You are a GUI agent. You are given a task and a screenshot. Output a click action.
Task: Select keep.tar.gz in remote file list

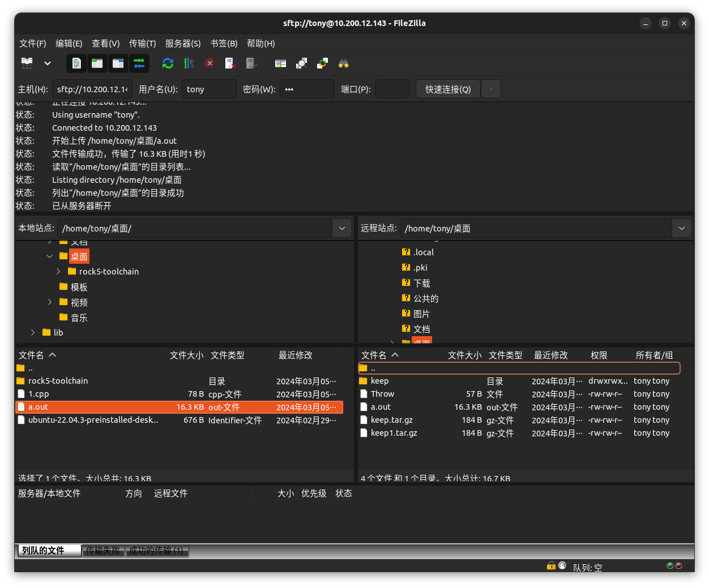click(x=391, y=420)
